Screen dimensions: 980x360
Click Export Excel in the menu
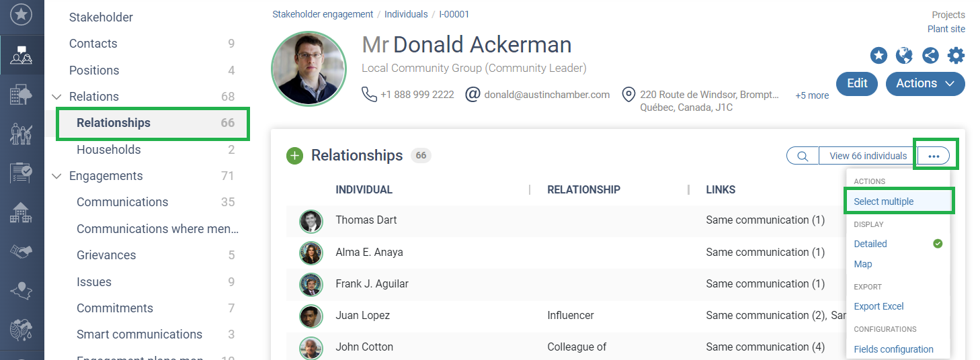[879, 306]
